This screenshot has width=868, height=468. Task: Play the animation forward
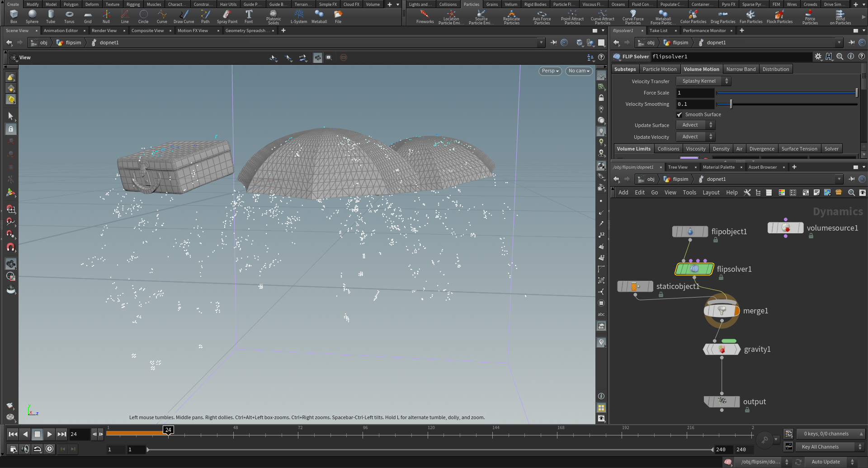tap(50, 434)
